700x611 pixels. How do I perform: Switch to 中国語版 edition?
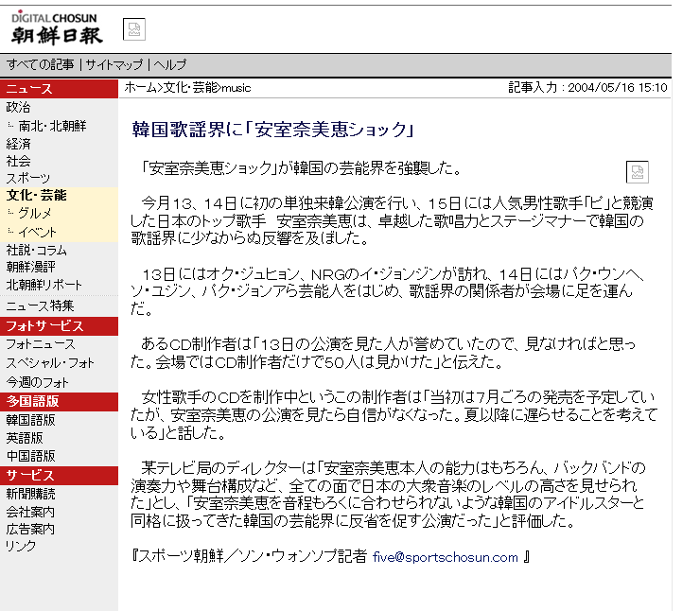[31, 456]
